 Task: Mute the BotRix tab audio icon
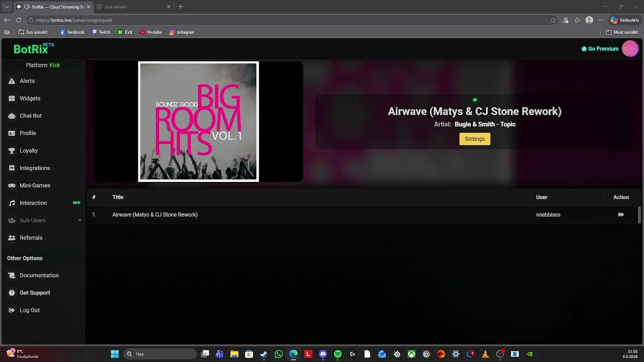(27, 7)
